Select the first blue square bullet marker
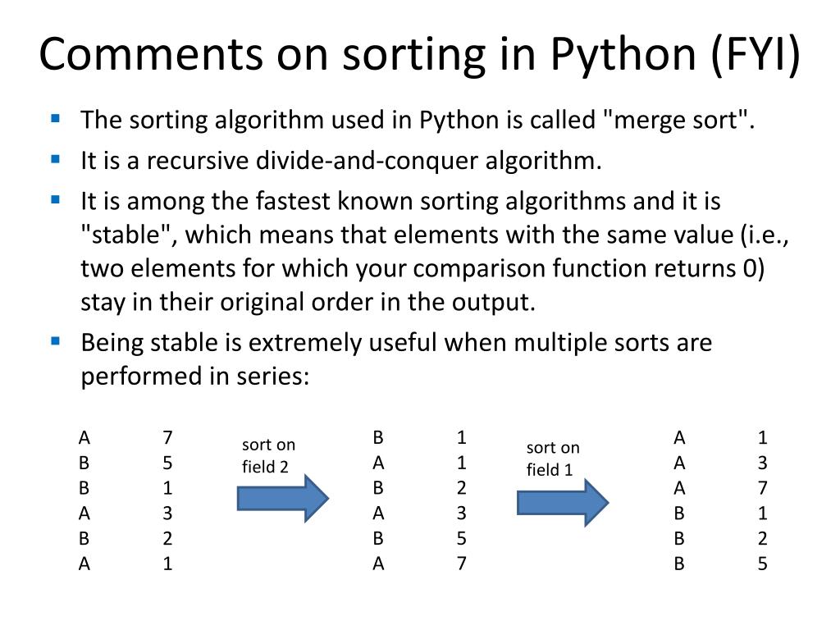840x630 pixels. (x=55, y=118)
